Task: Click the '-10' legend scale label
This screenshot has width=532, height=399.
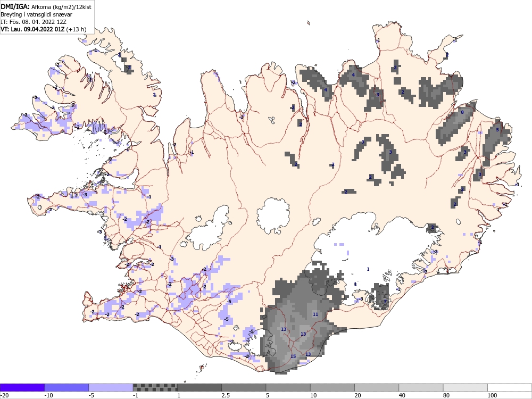Action: pyautogui.click(x=48, y=395)
